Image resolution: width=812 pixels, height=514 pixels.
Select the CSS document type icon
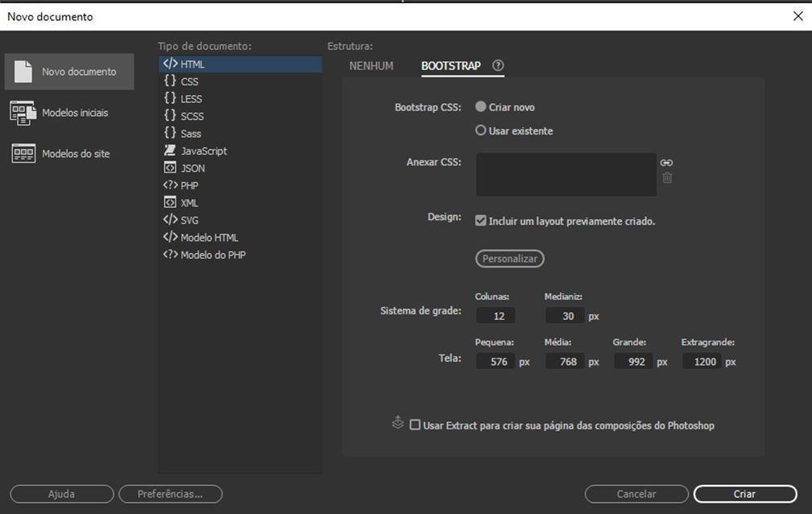tap(170, 81)
